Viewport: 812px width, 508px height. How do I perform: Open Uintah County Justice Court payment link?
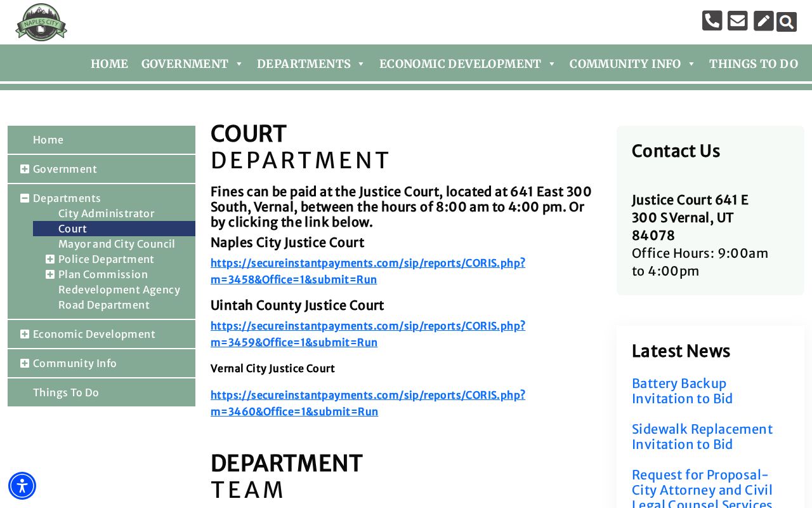(368, 334)
